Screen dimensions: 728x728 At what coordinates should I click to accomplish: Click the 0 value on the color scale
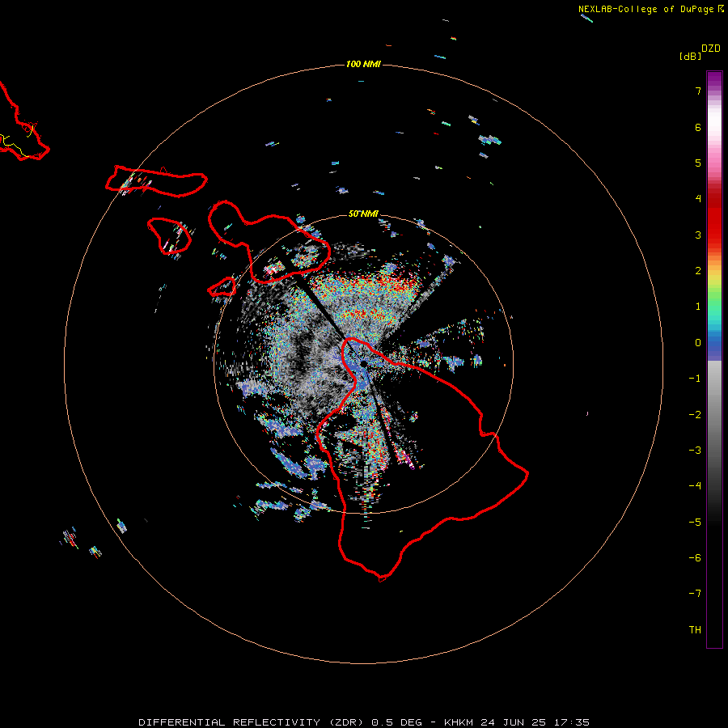coord(698,343)
